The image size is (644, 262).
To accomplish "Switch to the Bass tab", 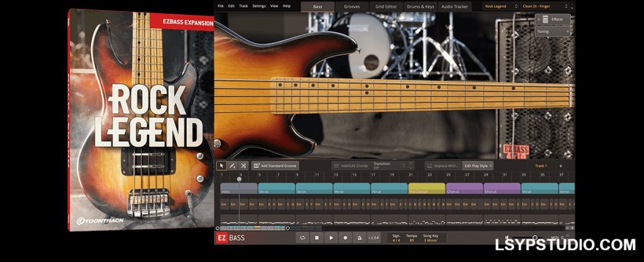I will coord(318,6).
